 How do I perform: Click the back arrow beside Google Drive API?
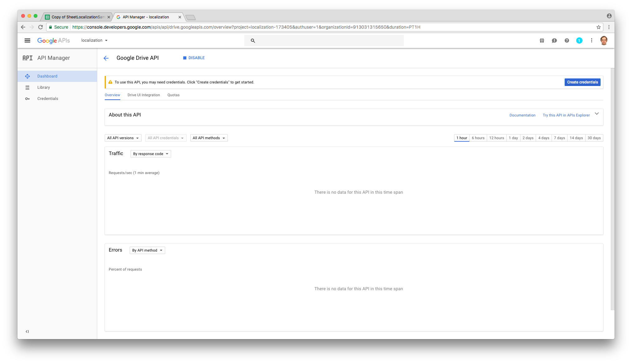click(106, 58)
